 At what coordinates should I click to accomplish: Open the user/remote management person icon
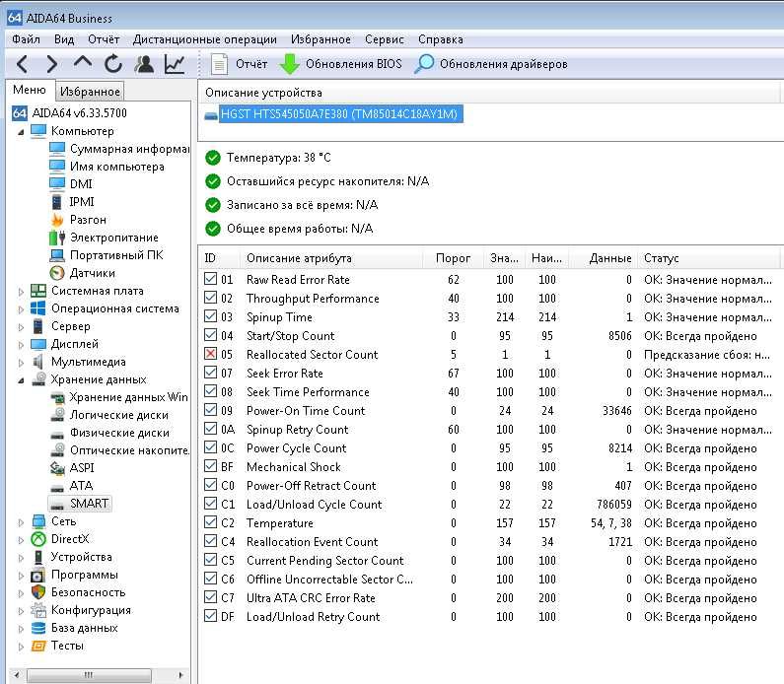(144, 64)
